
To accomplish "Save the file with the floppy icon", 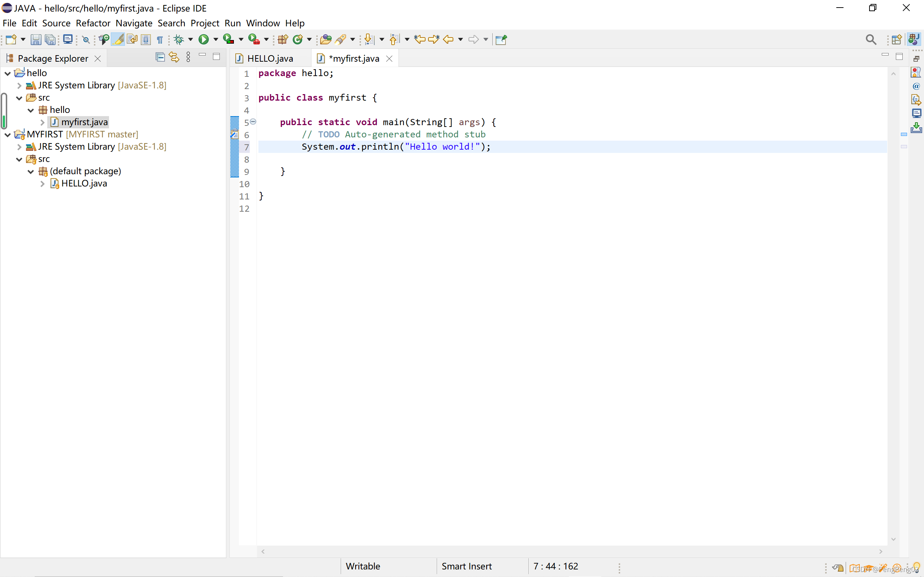I will click(x=36, y=39).
